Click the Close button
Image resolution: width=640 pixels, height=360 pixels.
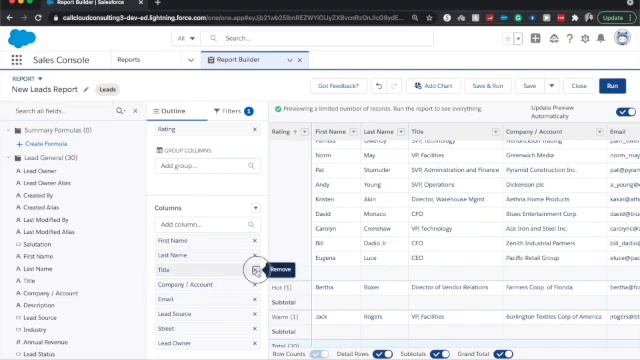point(579,86)
